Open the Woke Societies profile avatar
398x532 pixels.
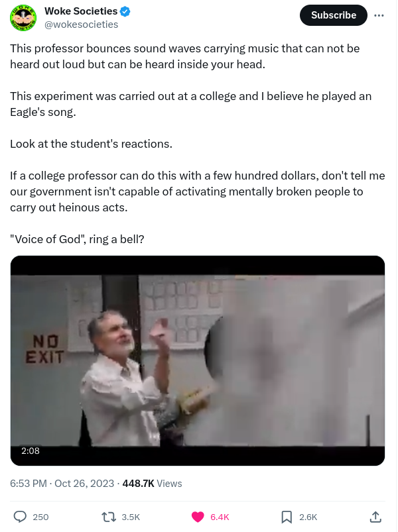point(23,18)
